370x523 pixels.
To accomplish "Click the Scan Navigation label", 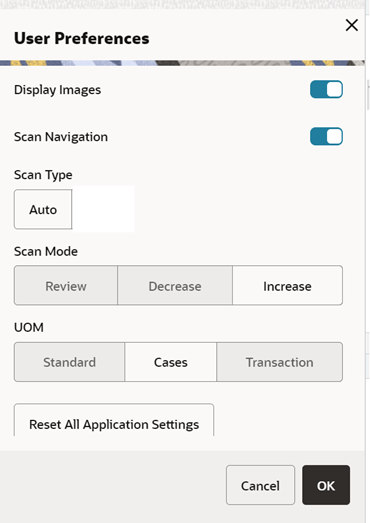I will [61, 137].
